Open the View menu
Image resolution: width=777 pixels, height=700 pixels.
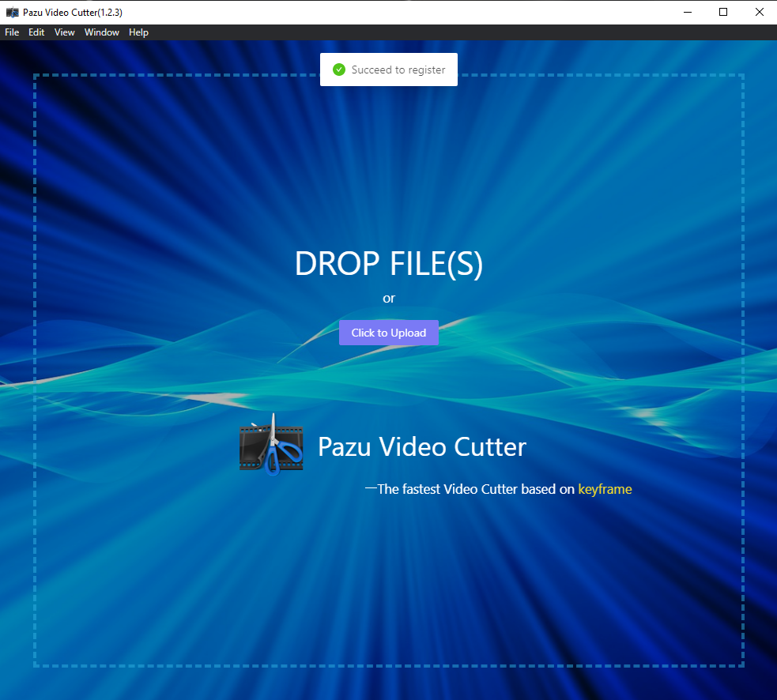point(65,32)
